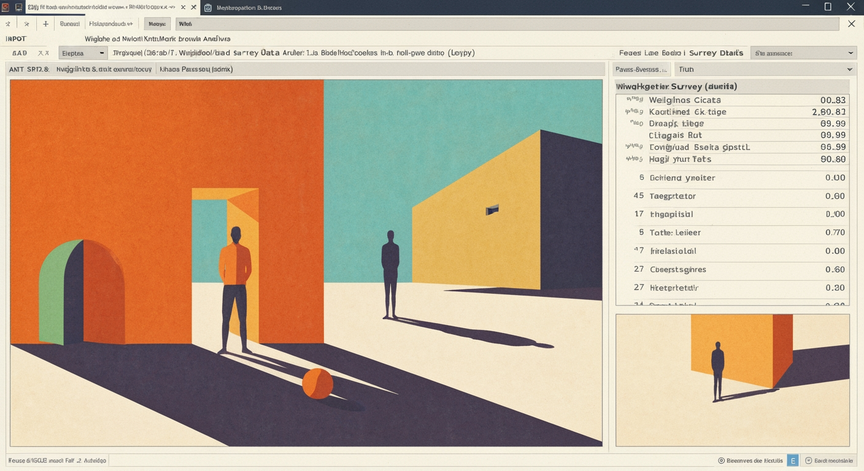Click the calendar icon on the second tab
Viewport: 864px width, 471px height.
point(208,8)
